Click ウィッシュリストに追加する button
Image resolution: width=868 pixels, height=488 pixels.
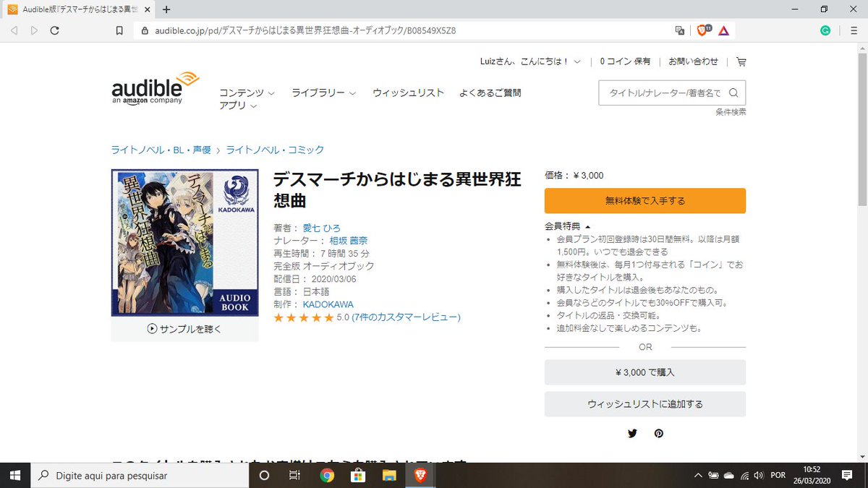[x=645, y=404]
